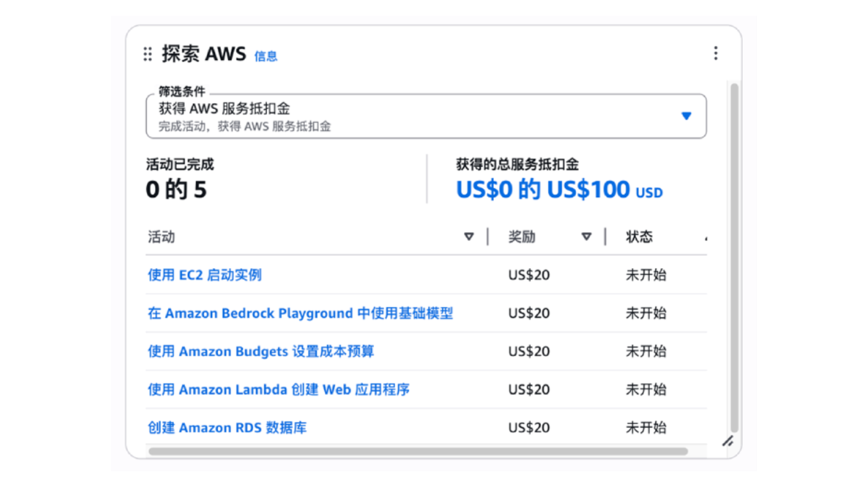This screenshot has height=487, width=868.
Task: Click the 创建 Amazon RDS 数据库 link
Action: click(227, 428)
